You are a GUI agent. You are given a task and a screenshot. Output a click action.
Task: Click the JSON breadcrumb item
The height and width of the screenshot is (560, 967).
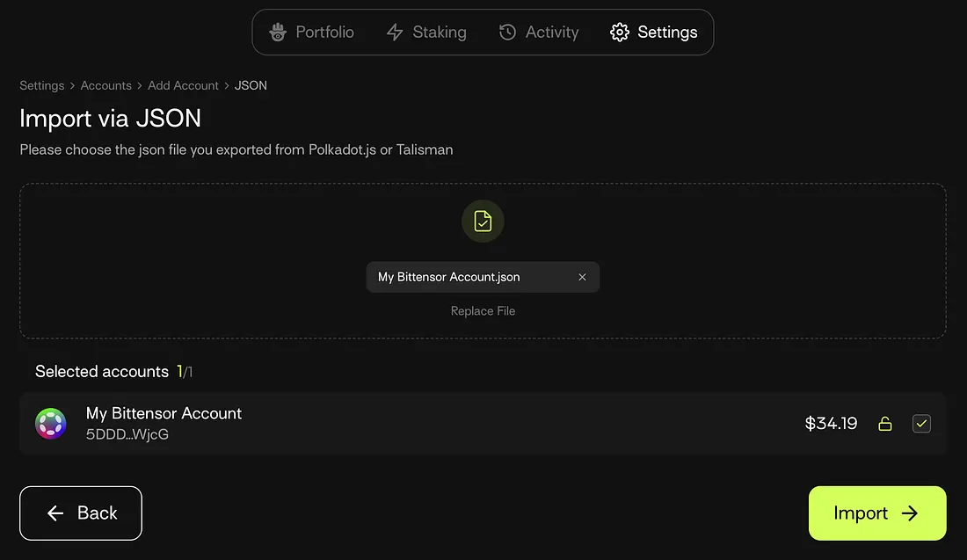[x=251, y=85]
